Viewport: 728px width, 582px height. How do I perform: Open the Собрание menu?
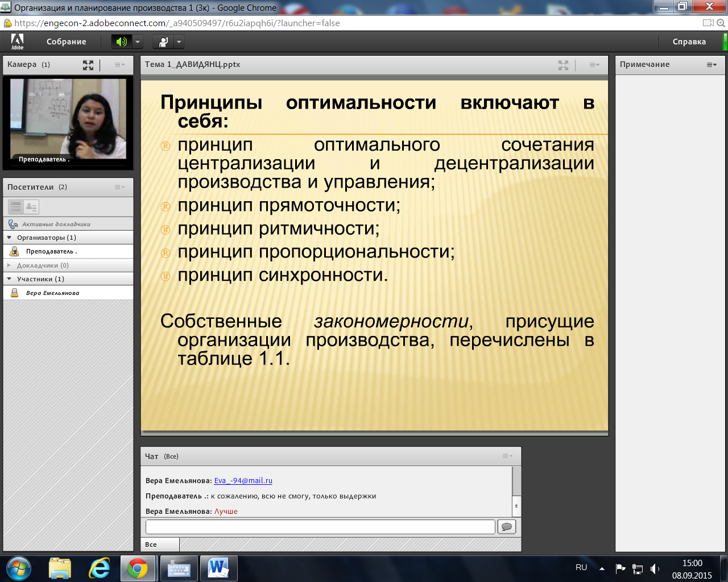tap(67, 41)
